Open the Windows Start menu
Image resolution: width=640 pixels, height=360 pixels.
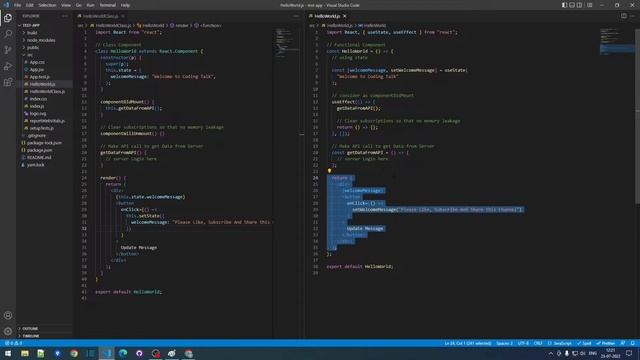click(8, 353)
